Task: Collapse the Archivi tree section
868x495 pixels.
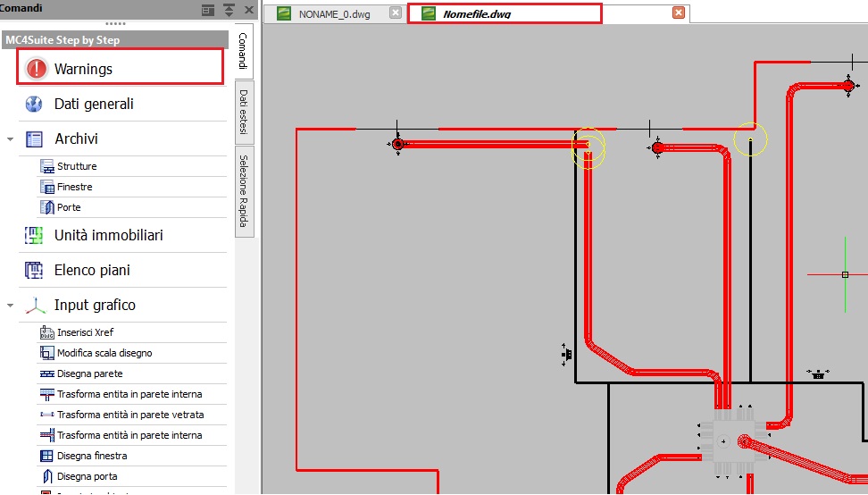Action: pos(10,139)
